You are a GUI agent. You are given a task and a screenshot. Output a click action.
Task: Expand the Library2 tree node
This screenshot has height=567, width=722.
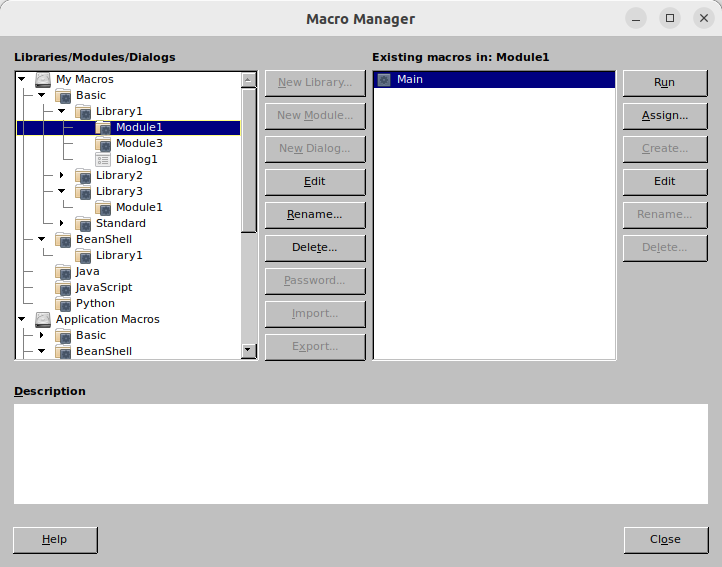[62, 175]
